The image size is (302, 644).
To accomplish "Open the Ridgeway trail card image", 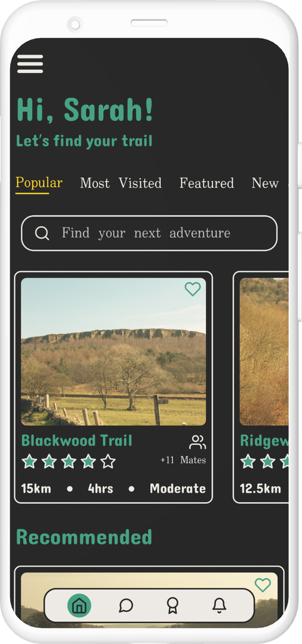I will pos(264,352).
